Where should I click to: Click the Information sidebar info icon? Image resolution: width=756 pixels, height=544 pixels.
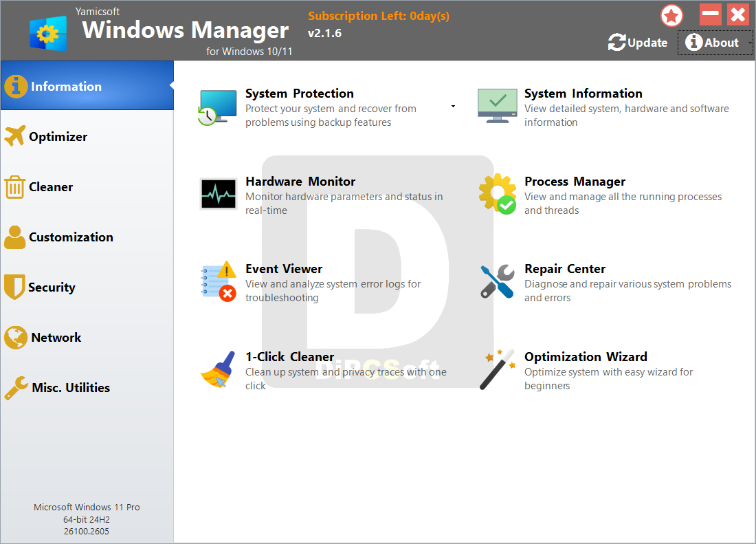(16, 87)
